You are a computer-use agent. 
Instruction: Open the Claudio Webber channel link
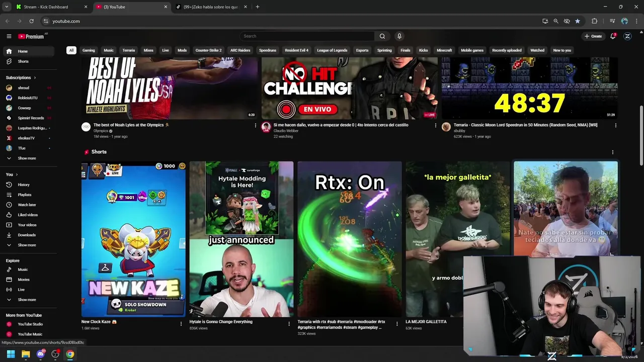(286, 131)
